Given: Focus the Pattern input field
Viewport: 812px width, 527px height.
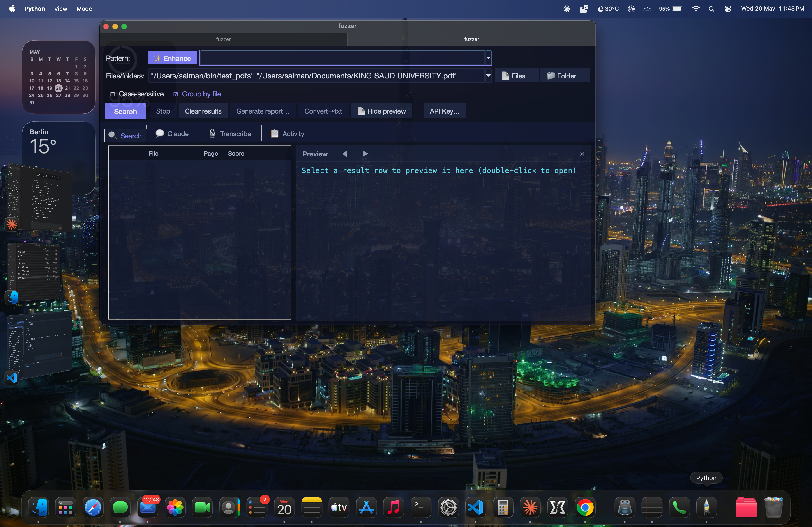Looking at the screenshot, I should pyautogui.click(x=342, y=58).
